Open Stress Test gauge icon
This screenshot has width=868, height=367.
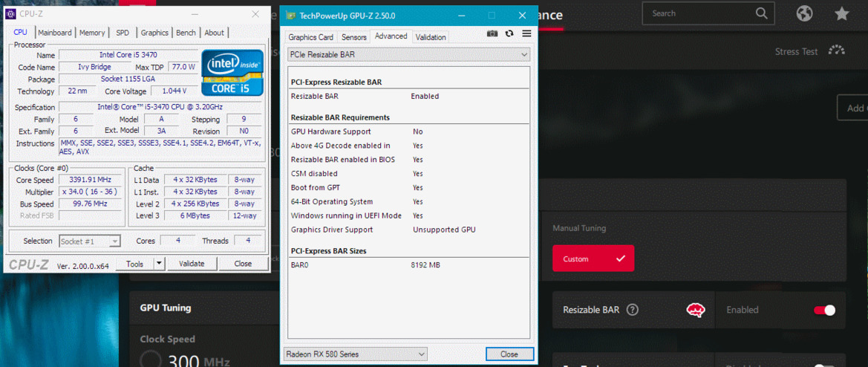[837, 51]
